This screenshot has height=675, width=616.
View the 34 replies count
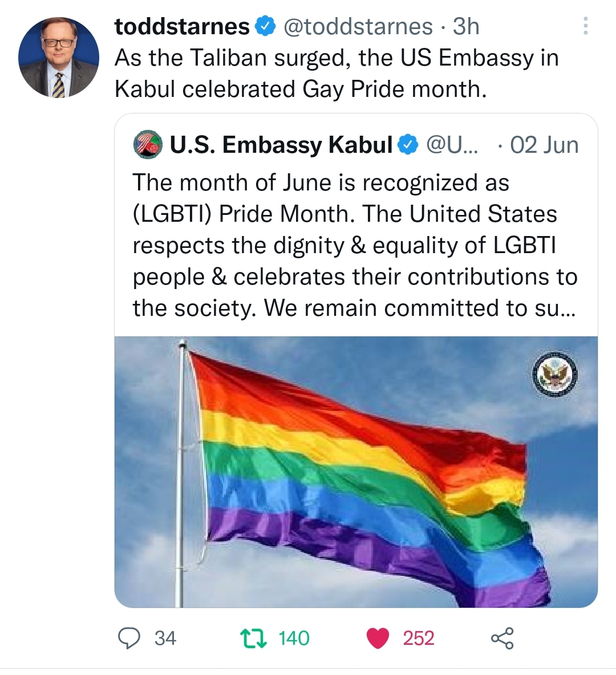pyautogui.click(x=165, y=638)
